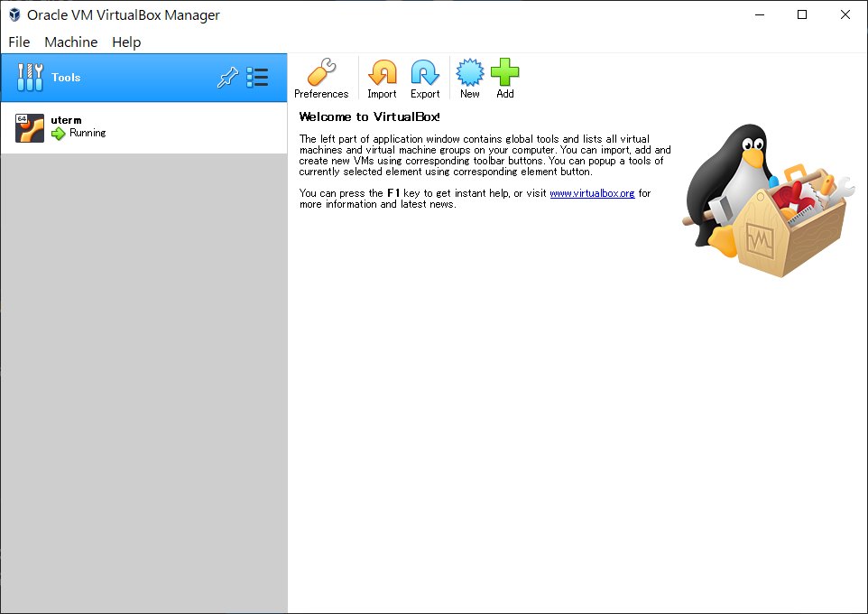This screenshot has width=868, height=614.
Task: Click the uterm VM OS icon
Action: tap(30, 128)
